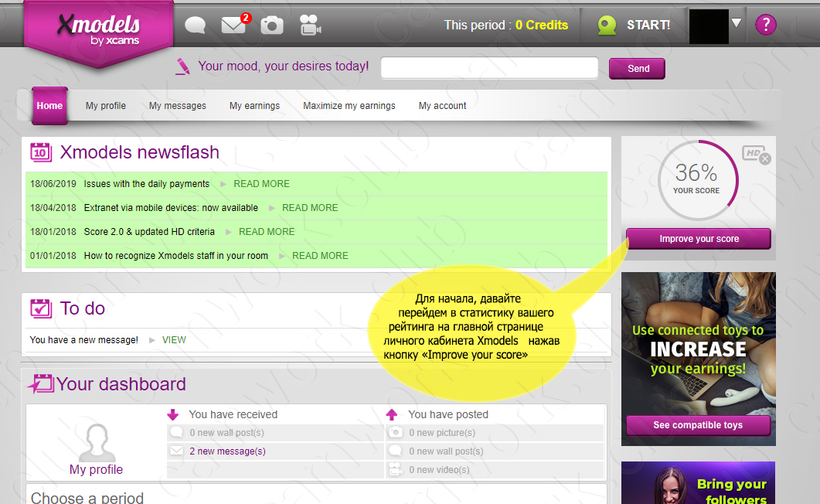Click the chat bubble icon in header
The height and width of the screenshot is (504, 820).
196,25
